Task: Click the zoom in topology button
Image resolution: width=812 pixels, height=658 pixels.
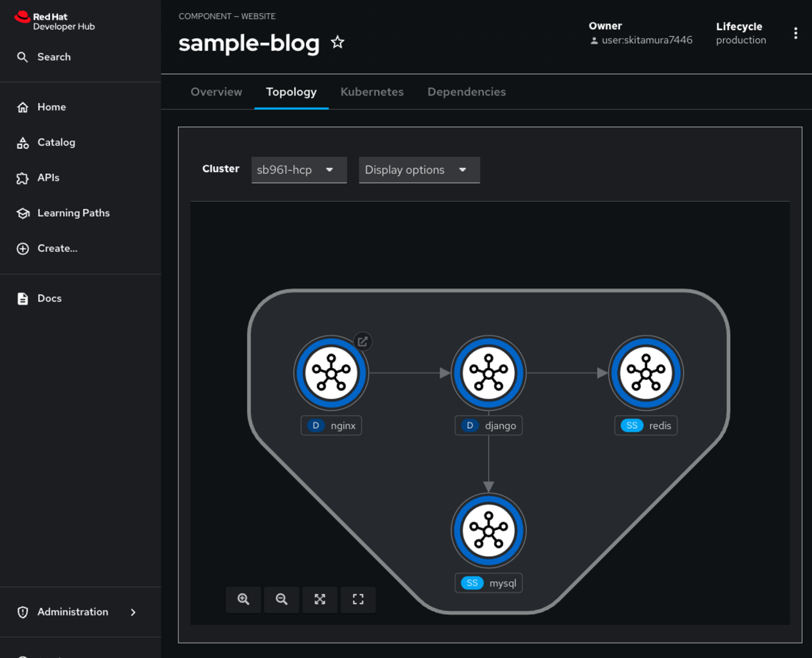Action: coord(244,599)
